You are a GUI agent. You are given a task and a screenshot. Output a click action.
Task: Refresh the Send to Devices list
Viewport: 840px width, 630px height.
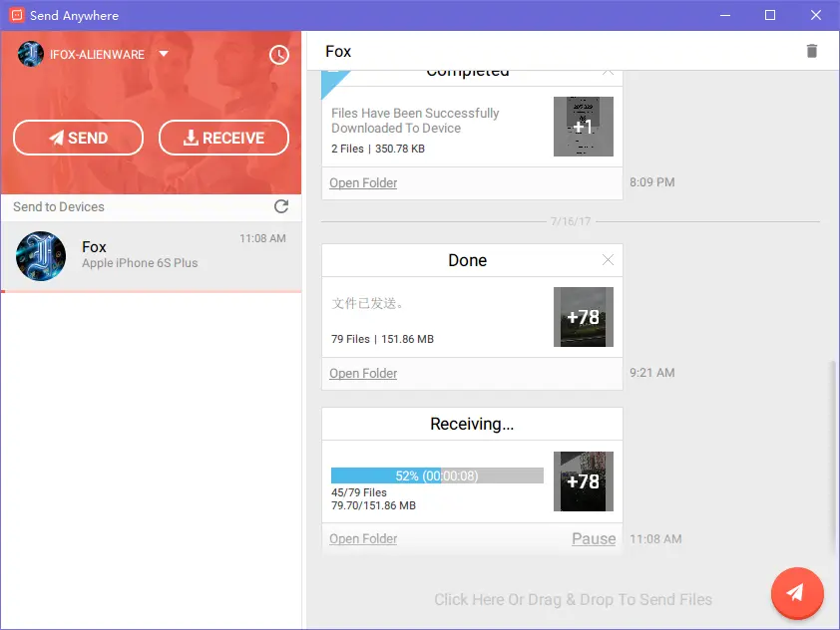tap(281, 206)
